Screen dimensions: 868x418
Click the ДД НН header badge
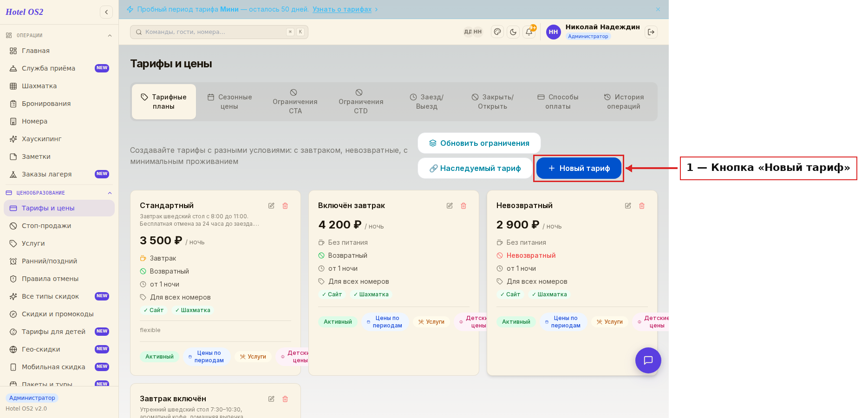coord(473,32)
